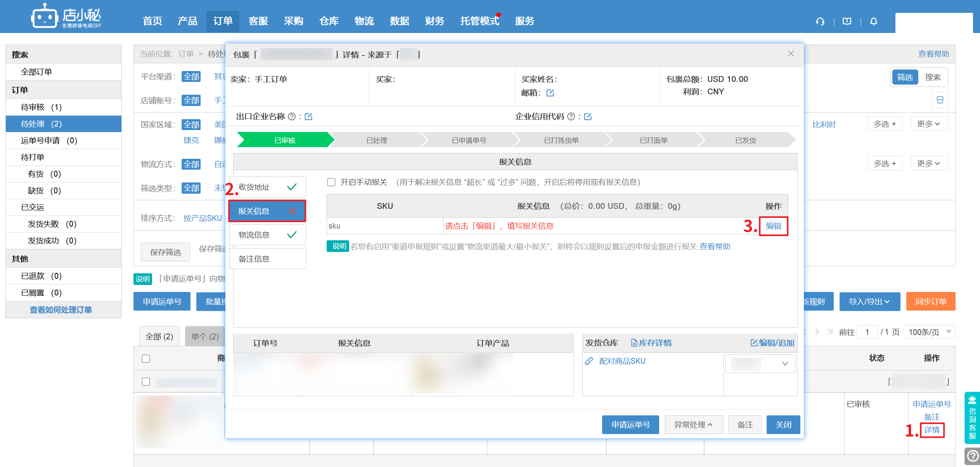Open the 导入/导出 dropdown menu
The image size is (980, 467).
(869, 302)
